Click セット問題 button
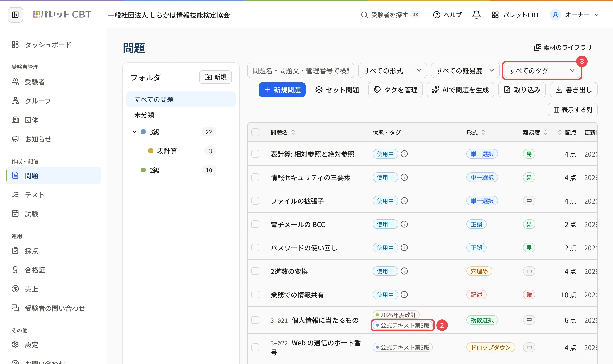613x364 pixels. pyautogui.click(x=337, y=90)
